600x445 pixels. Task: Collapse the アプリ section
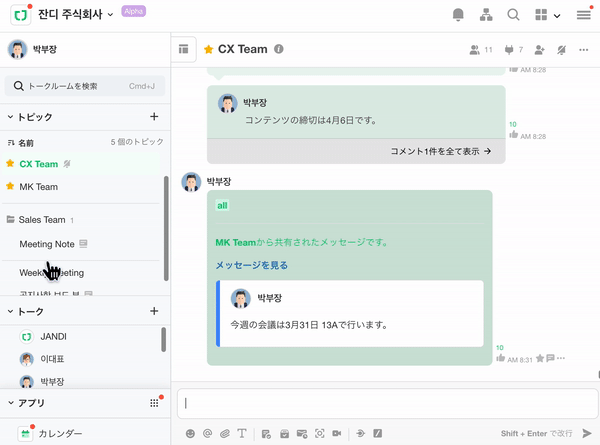[11, 403]
